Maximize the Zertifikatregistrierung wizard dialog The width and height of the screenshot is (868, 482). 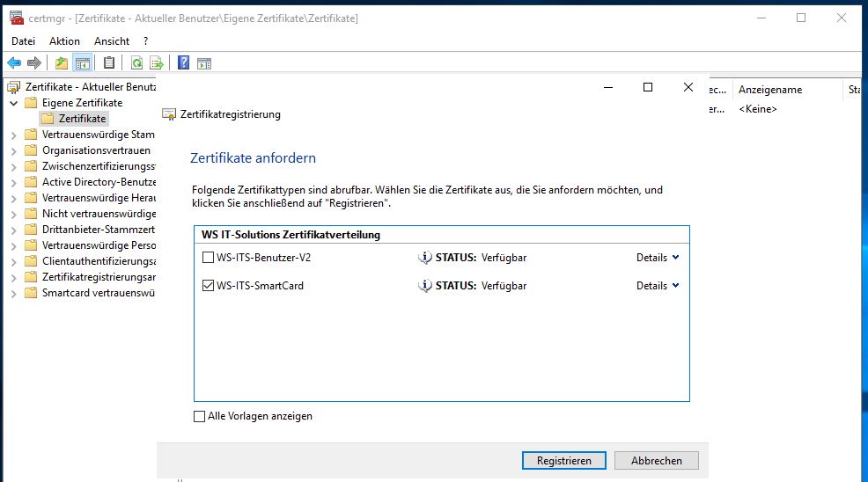(x=648, y=87)
